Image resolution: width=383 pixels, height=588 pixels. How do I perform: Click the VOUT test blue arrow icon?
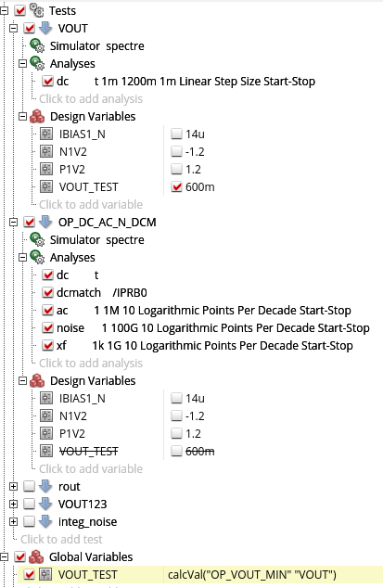click(x=45, y=28)
